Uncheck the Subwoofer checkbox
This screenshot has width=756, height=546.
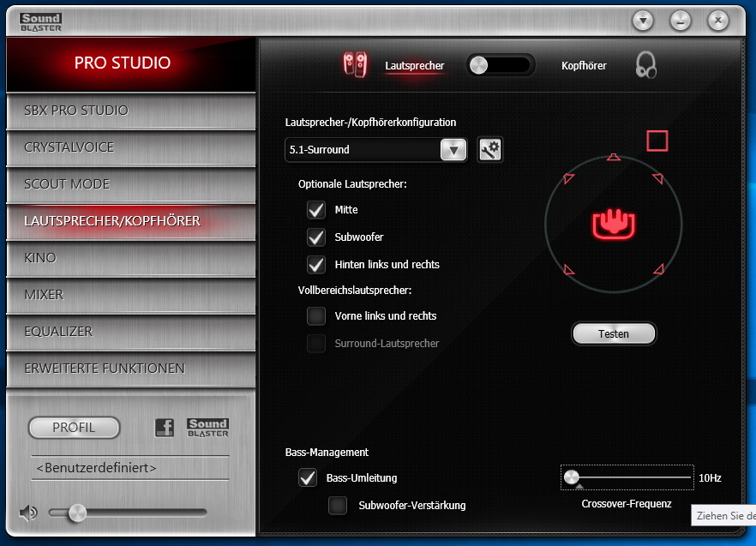point(316,237)
